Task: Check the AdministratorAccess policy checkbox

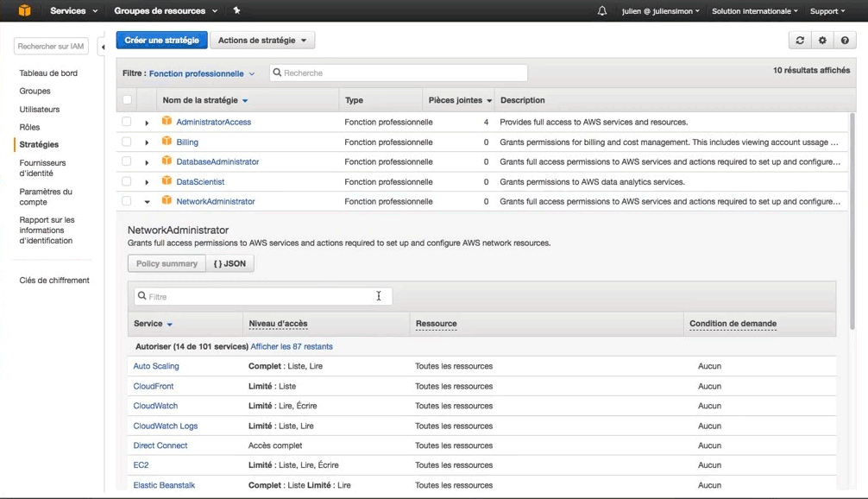Action: tap(127, 121)
